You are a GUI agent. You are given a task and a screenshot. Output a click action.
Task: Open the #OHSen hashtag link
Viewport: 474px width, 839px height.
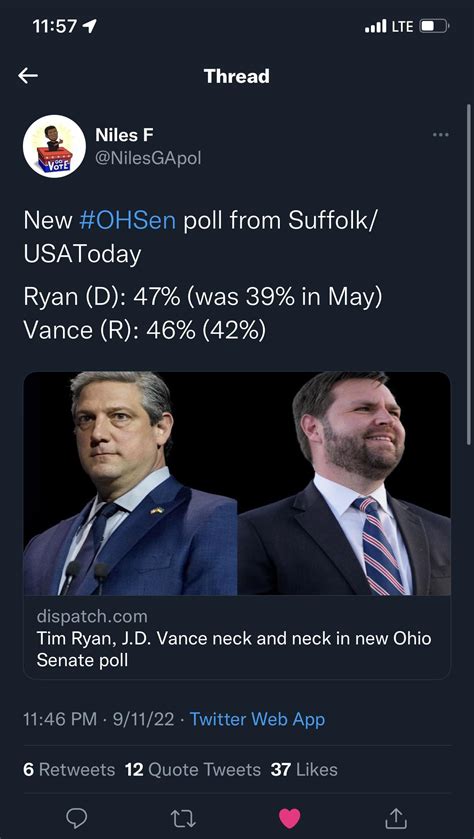tap(127, 221)
